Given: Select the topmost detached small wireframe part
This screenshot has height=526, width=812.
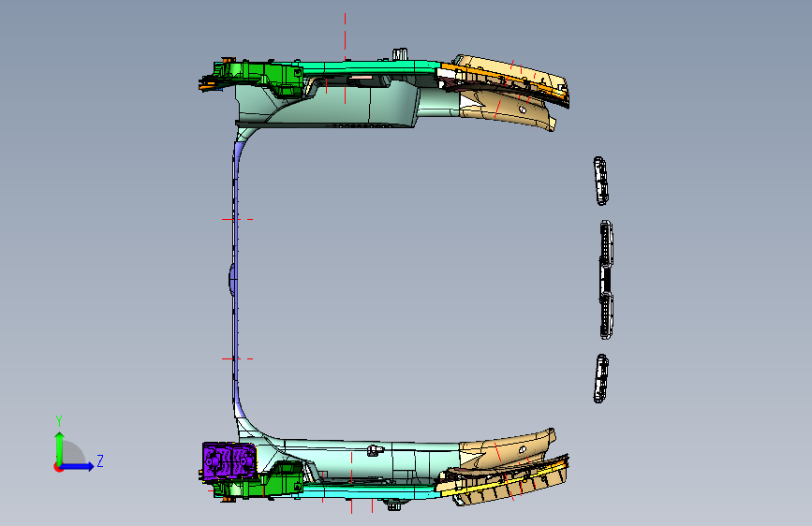Looking at the screenshot, I should pyautogui.click(x=600, y=182).
